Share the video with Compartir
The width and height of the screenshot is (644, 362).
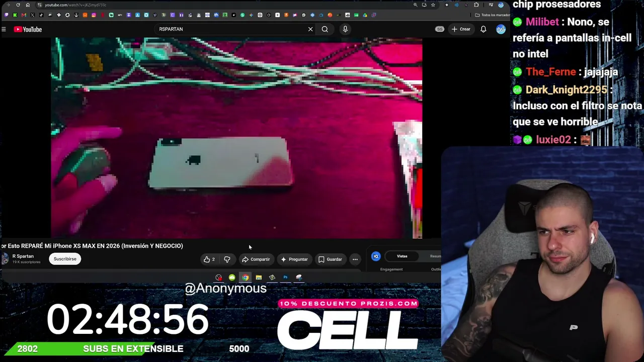click(256, 259)
